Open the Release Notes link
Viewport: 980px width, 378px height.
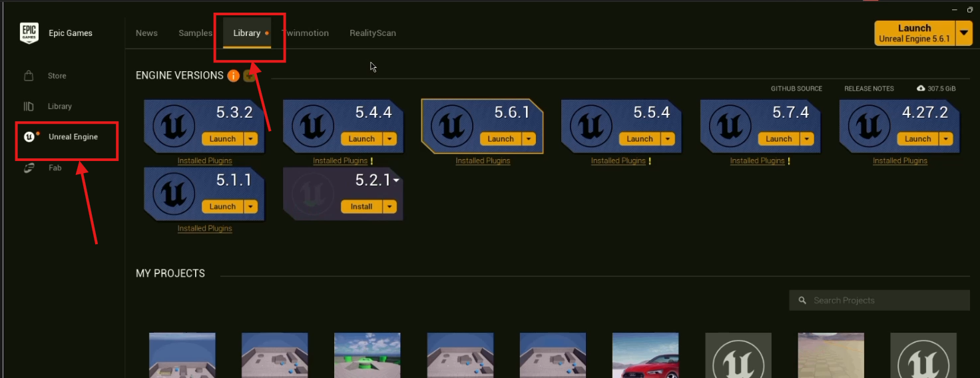869,89
